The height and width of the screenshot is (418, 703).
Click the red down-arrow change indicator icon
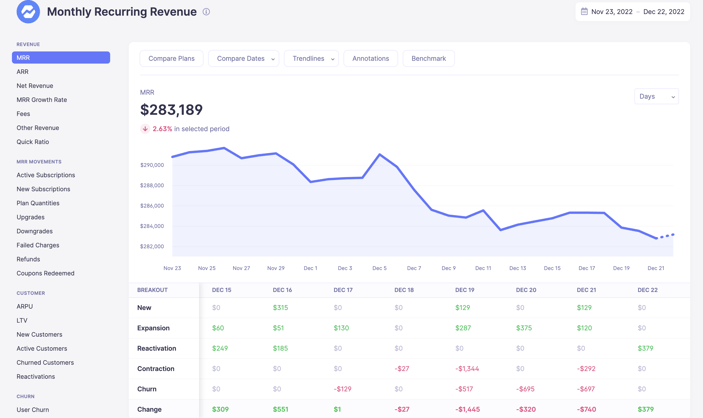[x=145, y=129]
